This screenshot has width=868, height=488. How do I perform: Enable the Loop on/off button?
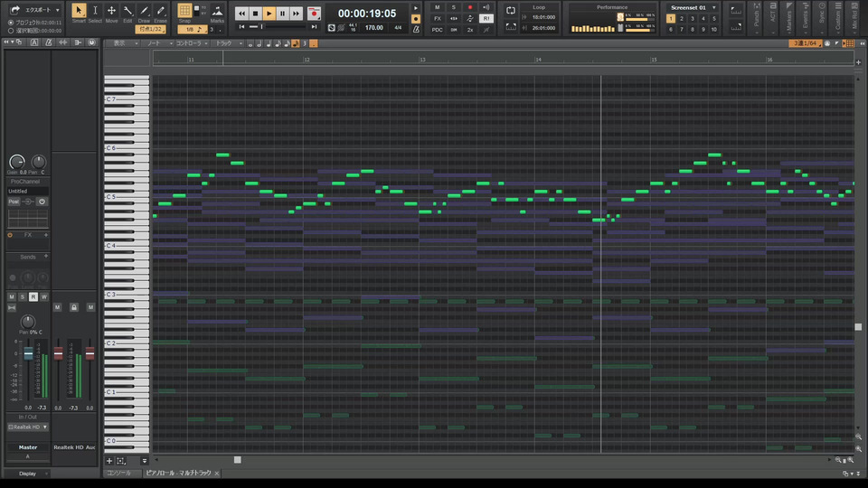click(x=510, y=11)
